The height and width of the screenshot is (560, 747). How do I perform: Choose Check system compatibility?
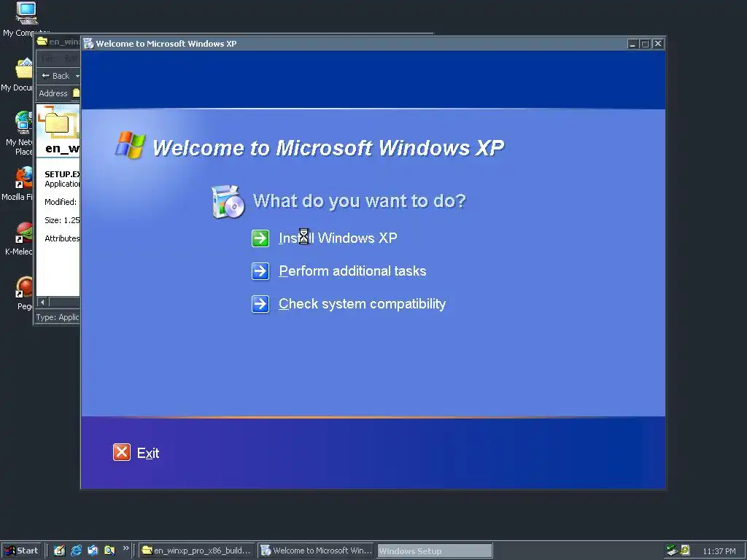coord(362,304)
